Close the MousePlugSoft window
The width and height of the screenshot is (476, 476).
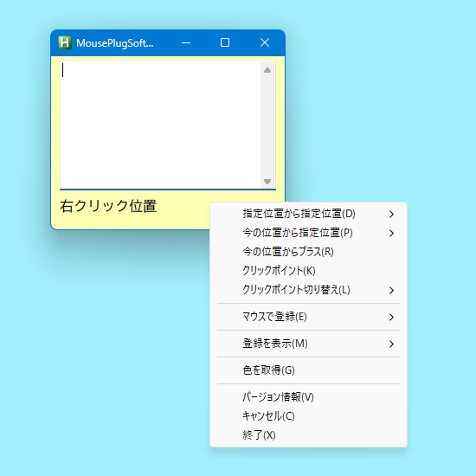point(265,42)
